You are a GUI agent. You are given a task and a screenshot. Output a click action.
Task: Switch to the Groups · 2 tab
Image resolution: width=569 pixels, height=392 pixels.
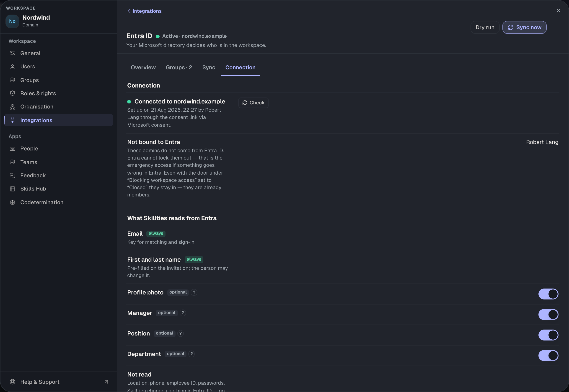pos(179,67)
